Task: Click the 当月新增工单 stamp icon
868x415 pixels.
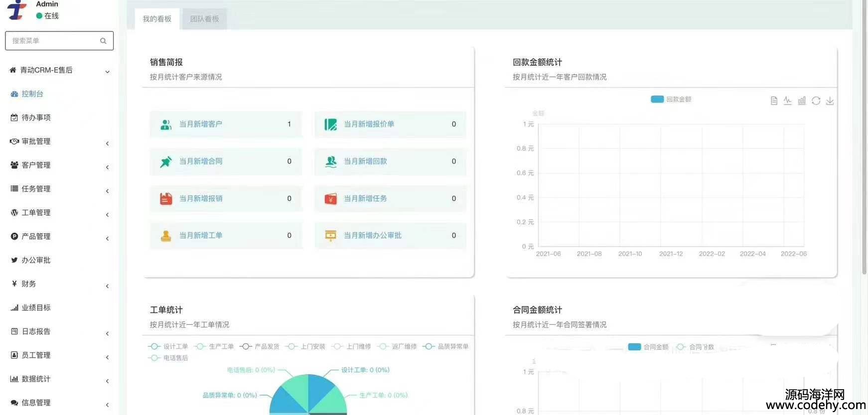Action: pyautogui.click(x=166, y=236)
